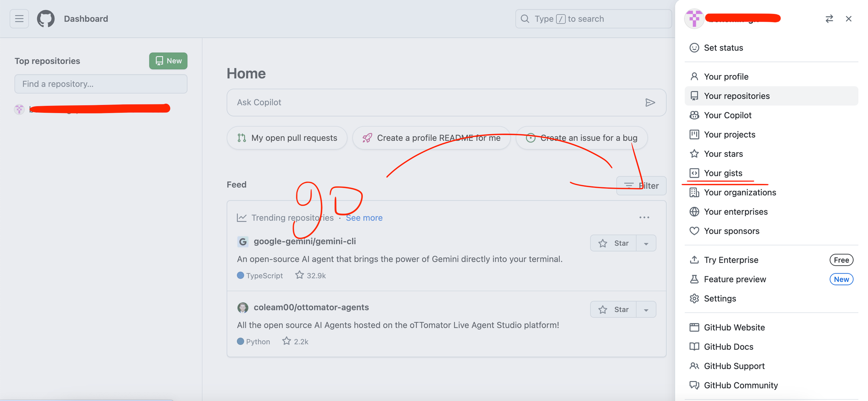Image resolution: width=868 pixels, height=401 pixels.
Task: Star the coleam00/ottomator-agents repository
Action: click(613, 309)
